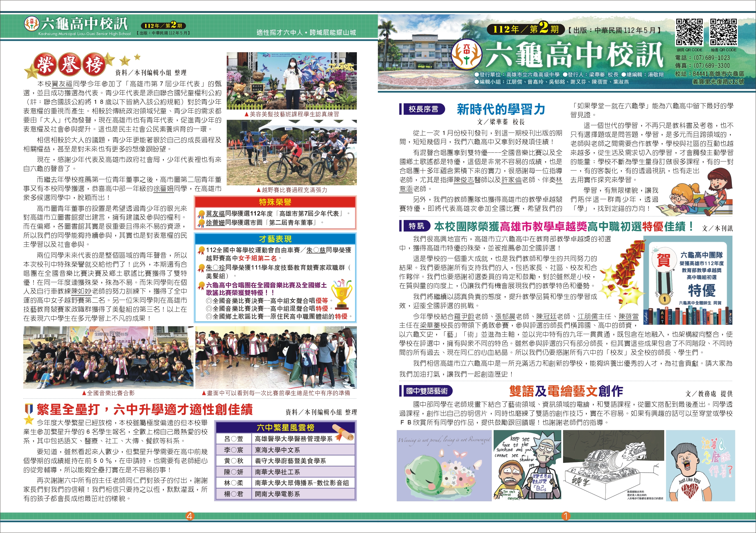Click the right QR code labeled 臉書 QR CODE
Image resolution: width=756 pixels, height=533 pixels.
(x=723, y=32)
